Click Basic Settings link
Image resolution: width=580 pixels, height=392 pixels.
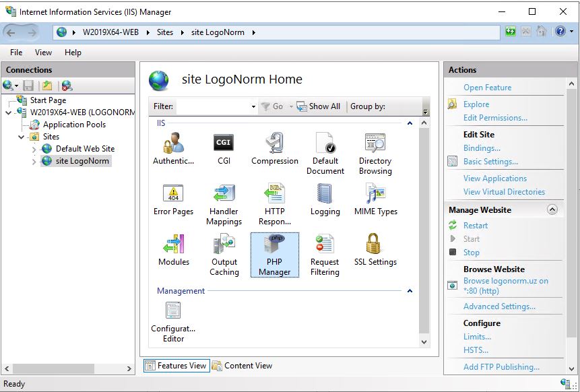tap(490, 162)
